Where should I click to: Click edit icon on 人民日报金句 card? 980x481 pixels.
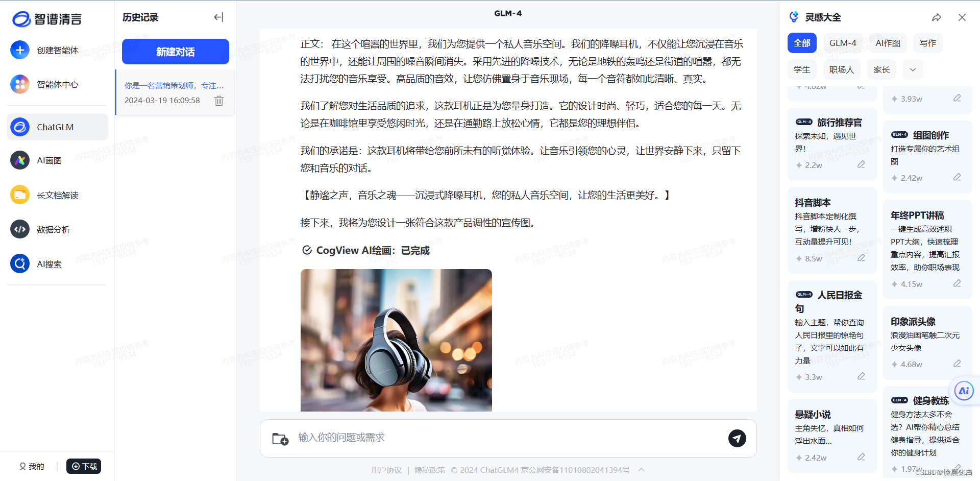click(x=861, y=376)
